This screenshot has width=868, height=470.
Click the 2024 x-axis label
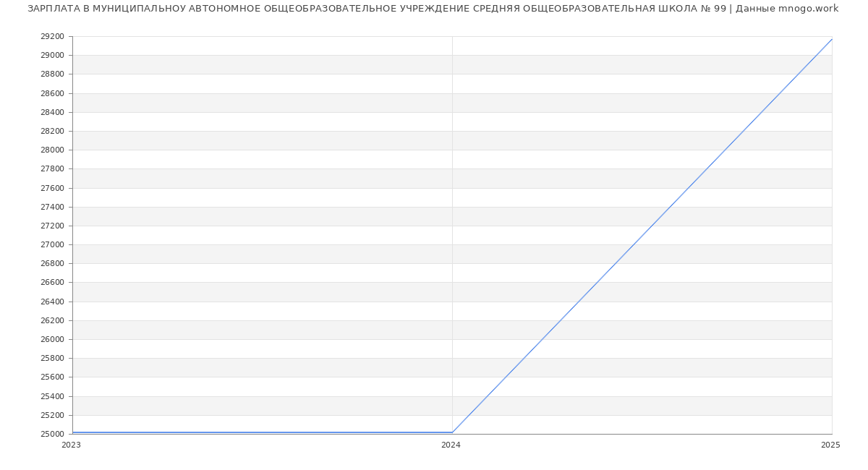pos(451,445)
